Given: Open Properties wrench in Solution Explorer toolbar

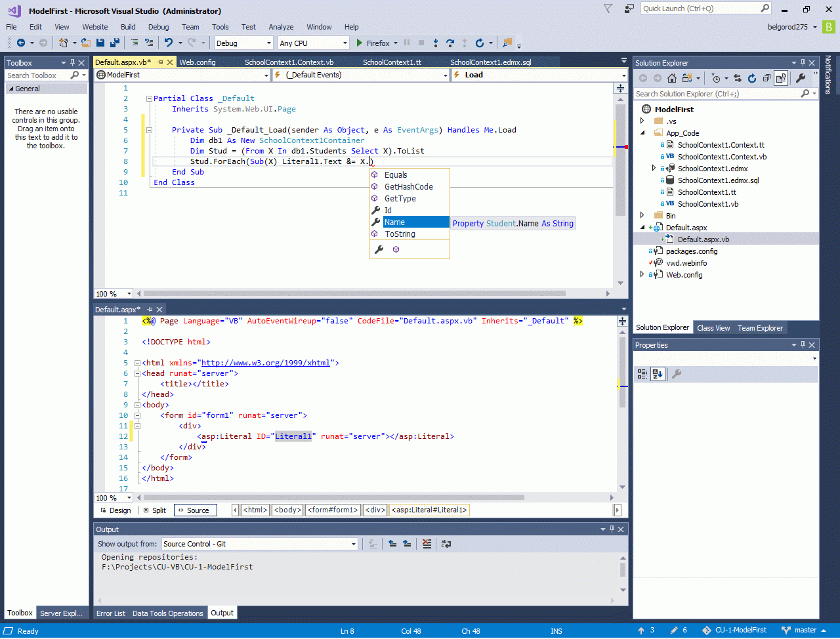Looking at the screenshot, I should (801, 78).
